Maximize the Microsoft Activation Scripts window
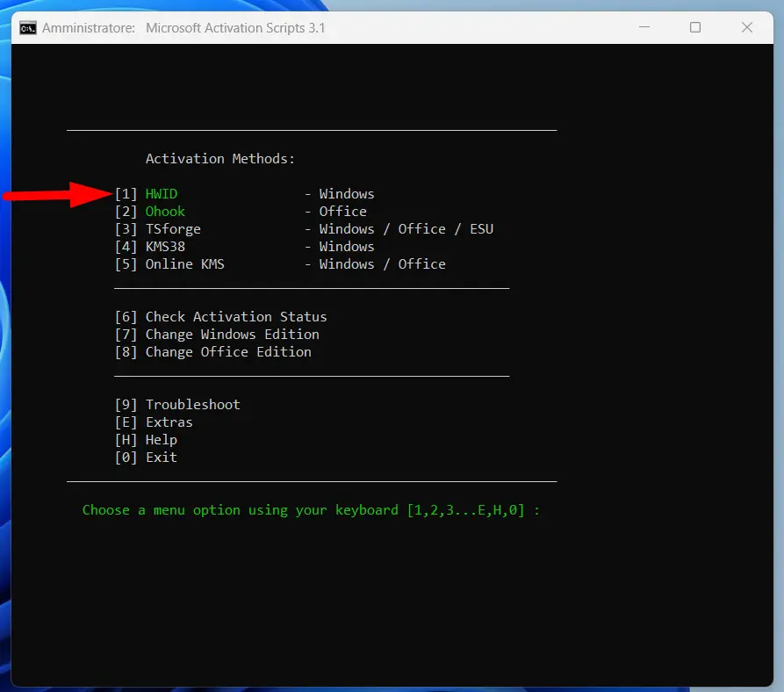Image resolution: width=784 pixels, height=692 pixels. [x=695, y=27]
